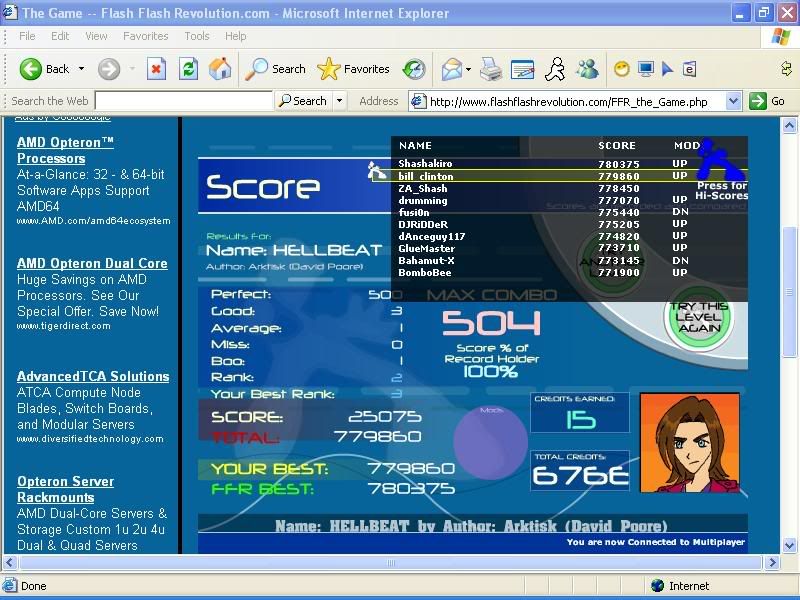Click the Search the Web text field
The height and width of the screenshot is (600, 800).
183,101
